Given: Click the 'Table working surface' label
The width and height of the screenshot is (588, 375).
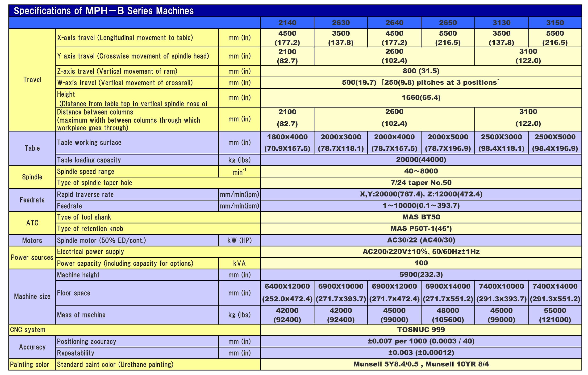Looking at the screenshot, I should coord(89,143).
